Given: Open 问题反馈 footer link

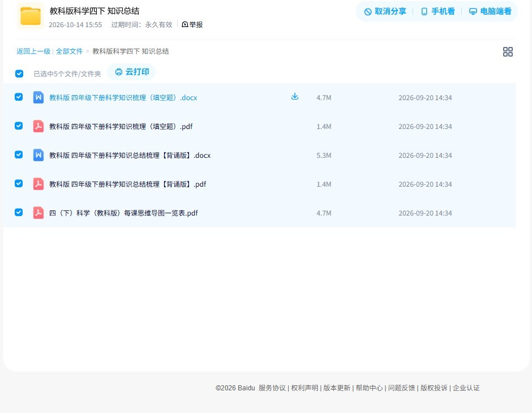Looking at the screenshot, I should 402,388.
